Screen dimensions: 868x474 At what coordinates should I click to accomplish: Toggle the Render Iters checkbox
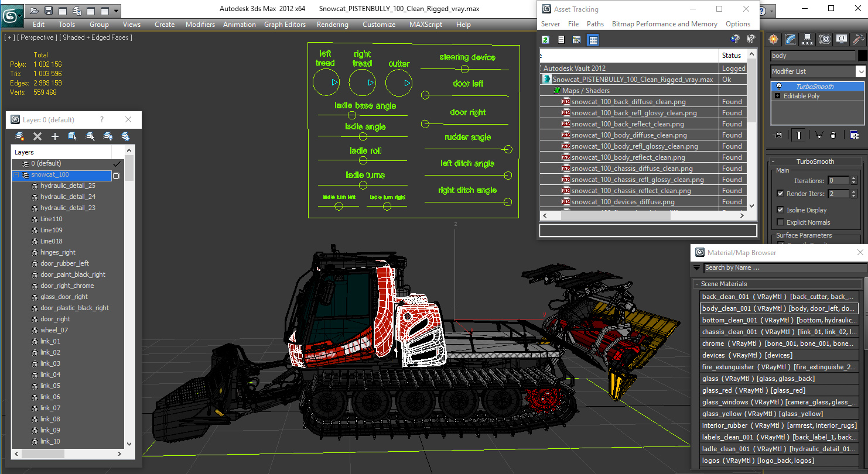(x=780, y=193)
